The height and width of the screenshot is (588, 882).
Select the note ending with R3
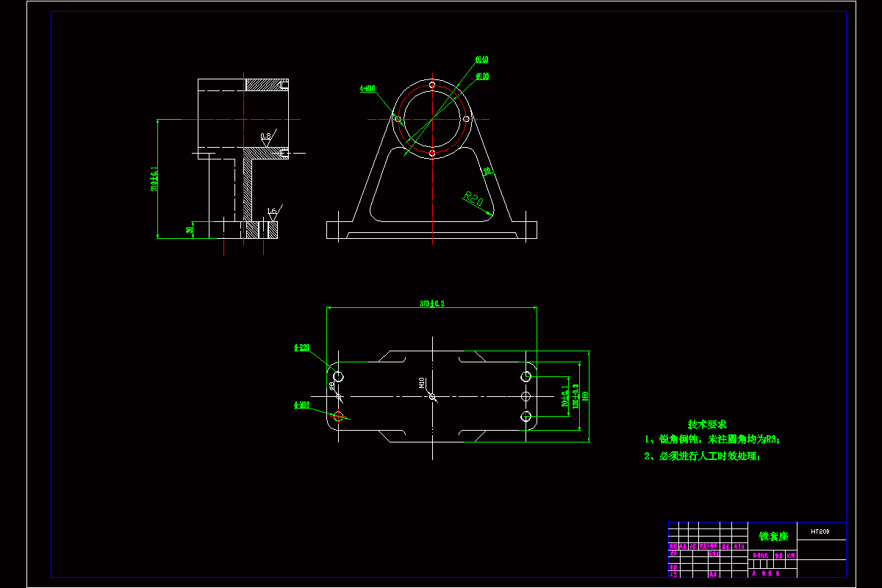click(x=712, y=440)
